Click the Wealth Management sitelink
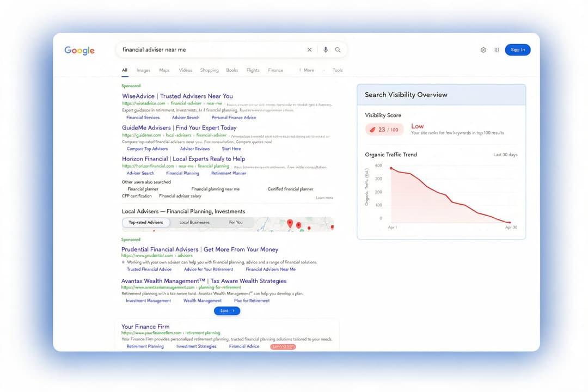This screenshot has height=392, width=588. pos(203,301)
